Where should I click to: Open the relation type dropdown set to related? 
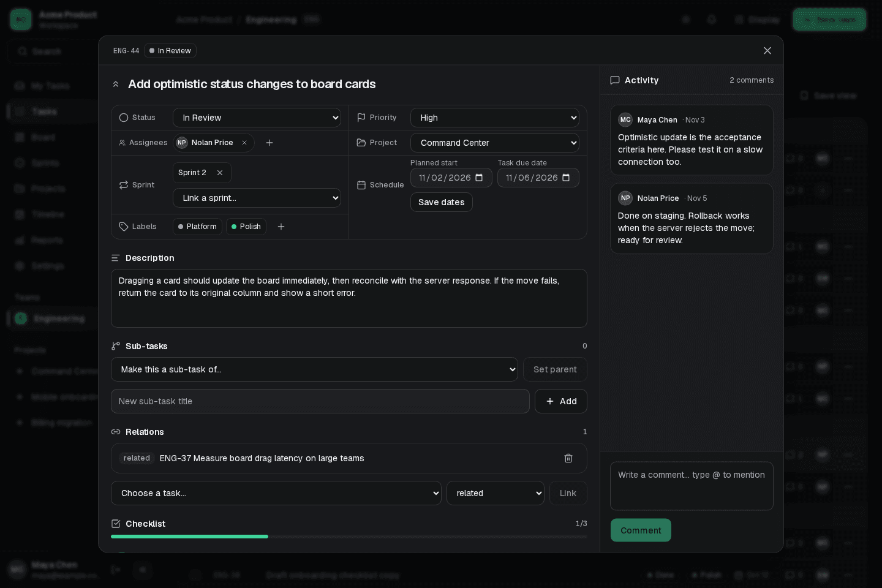pyautogui.click(x=496, y=493)
